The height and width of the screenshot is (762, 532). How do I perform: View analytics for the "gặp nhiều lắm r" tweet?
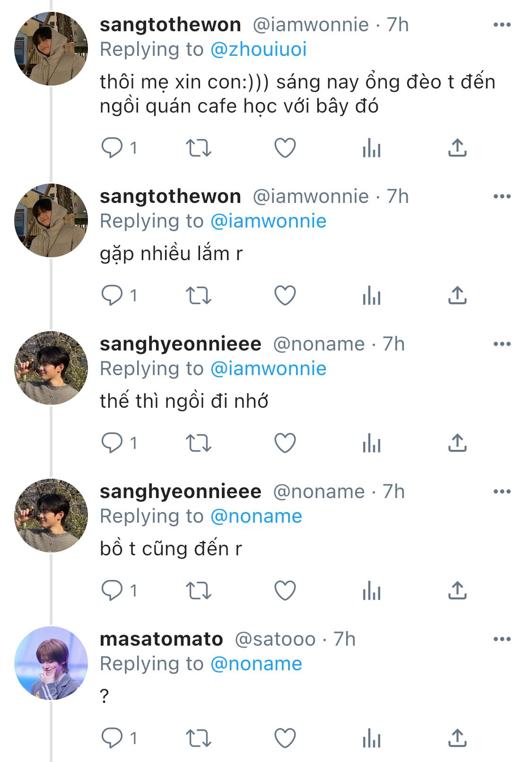372,296
